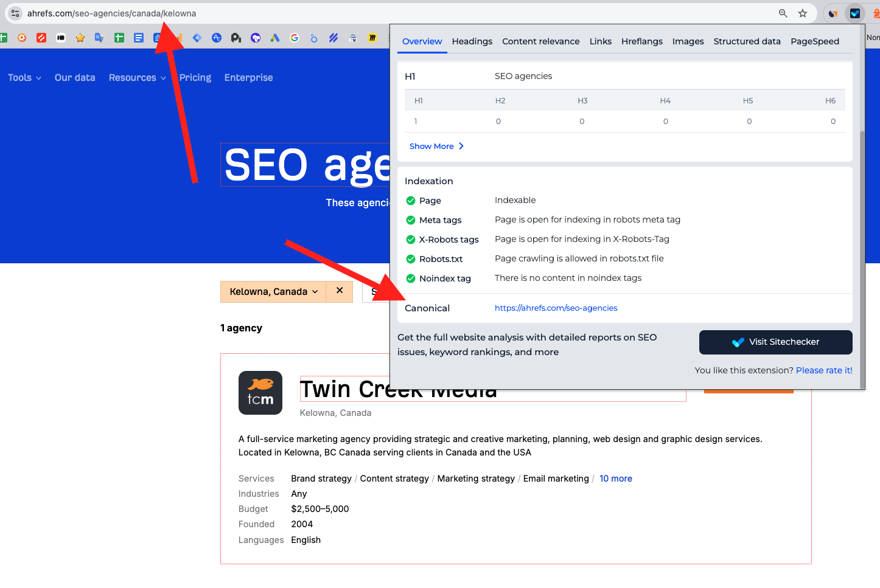Open the Structured data tab
Viewport: 880px width, 588px height.
747,41
